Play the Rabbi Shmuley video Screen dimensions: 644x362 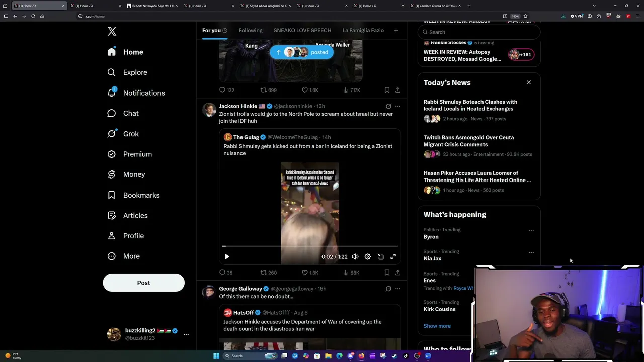227,257
